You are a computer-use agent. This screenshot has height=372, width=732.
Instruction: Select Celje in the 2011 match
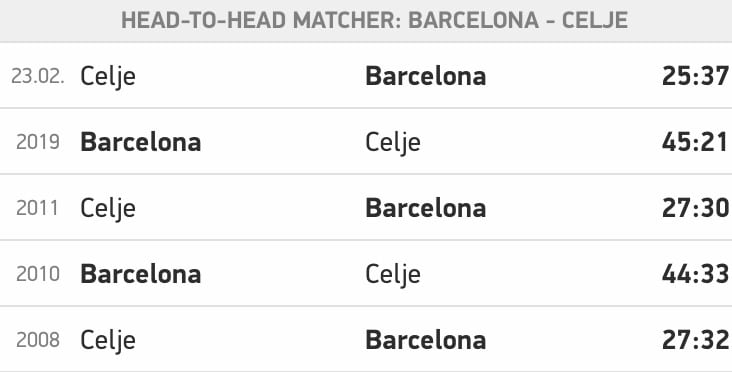tap(108, 209)
